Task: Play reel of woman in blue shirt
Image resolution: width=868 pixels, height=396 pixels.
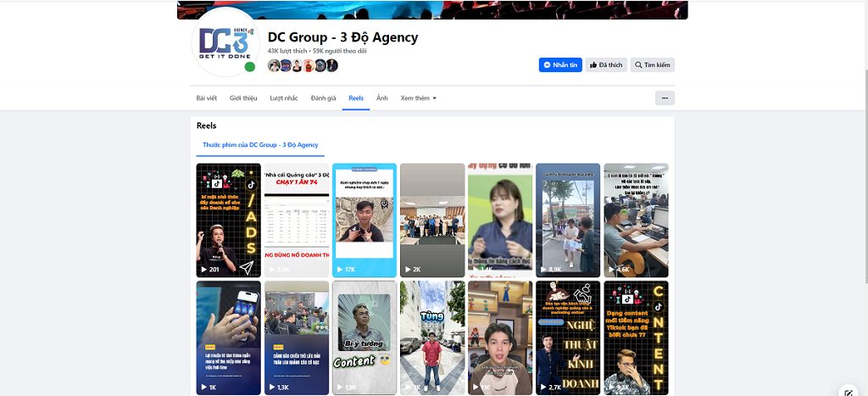Action: [500, 220]
